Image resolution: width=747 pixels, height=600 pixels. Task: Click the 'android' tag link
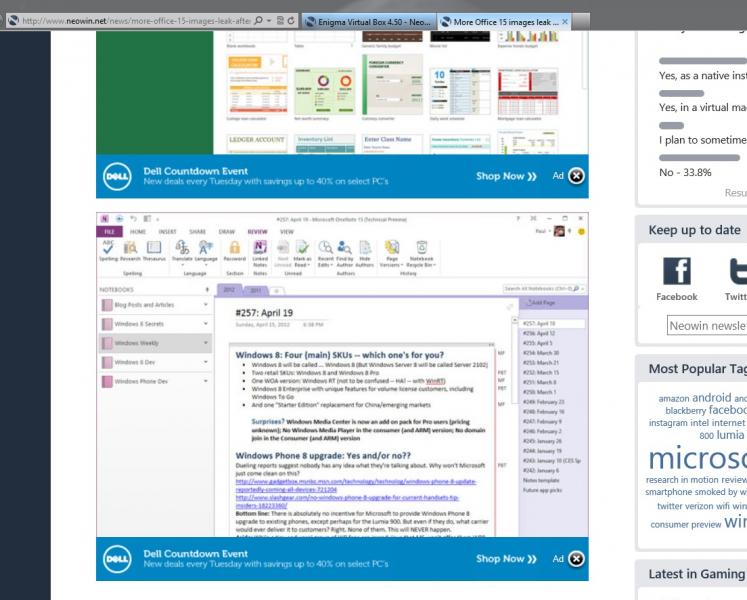coord(711,397)
